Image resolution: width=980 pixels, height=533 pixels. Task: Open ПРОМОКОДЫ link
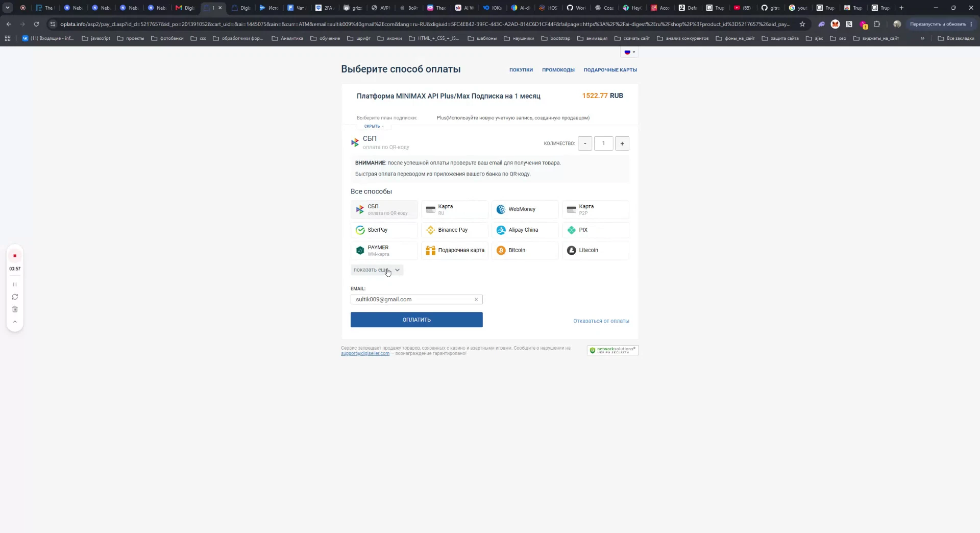[558, 70]
